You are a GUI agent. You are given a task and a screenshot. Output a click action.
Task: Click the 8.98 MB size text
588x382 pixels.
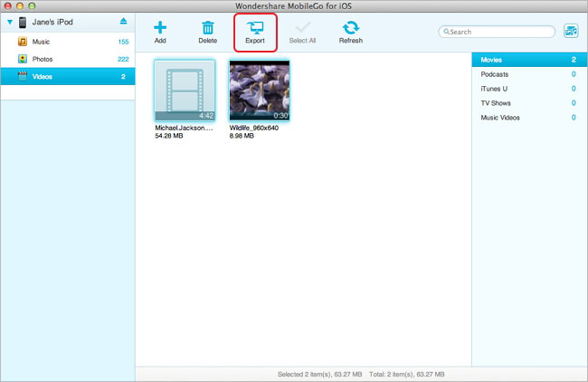tap(242, 136)
